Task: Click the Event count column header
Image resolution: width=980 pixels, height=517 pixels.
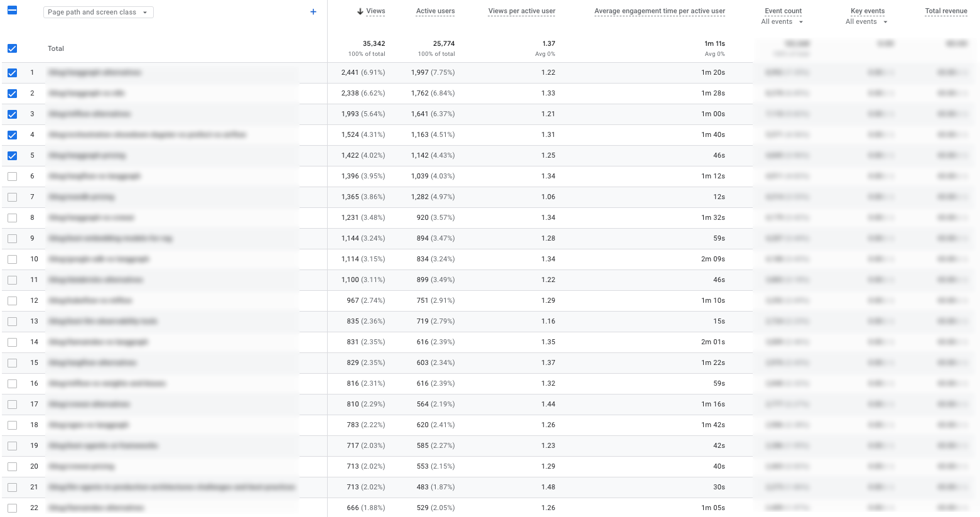Action: click(783, 11)
